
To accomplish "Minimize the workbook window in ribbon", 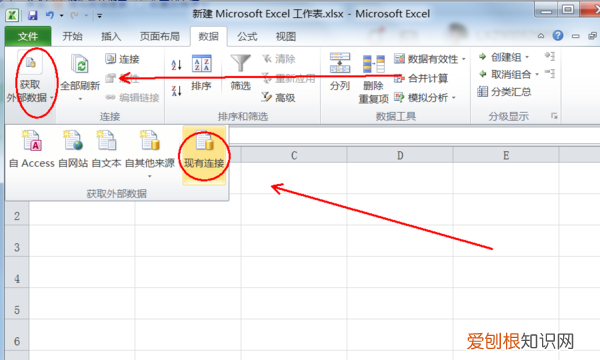I will (575, 36).
